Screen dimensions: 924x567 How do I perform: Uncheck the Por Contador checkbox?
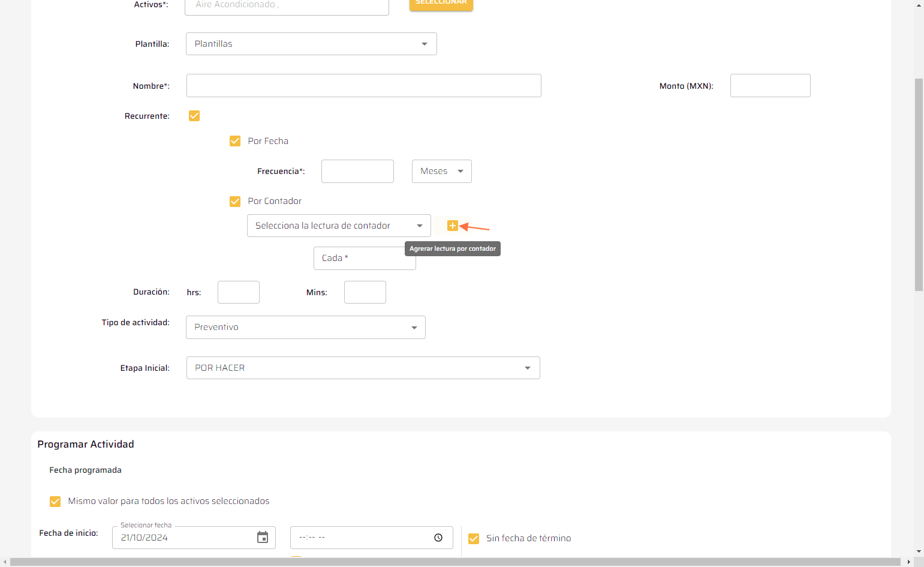click(235, 201)
